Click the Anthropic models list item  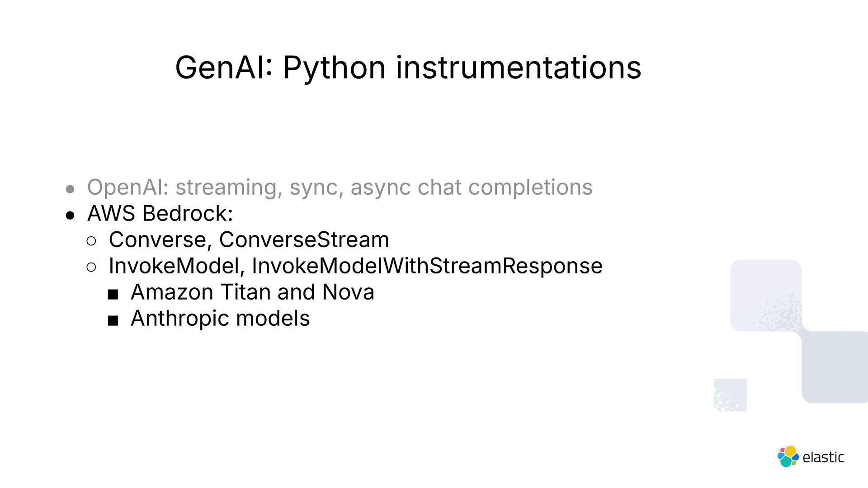[220, 319]
